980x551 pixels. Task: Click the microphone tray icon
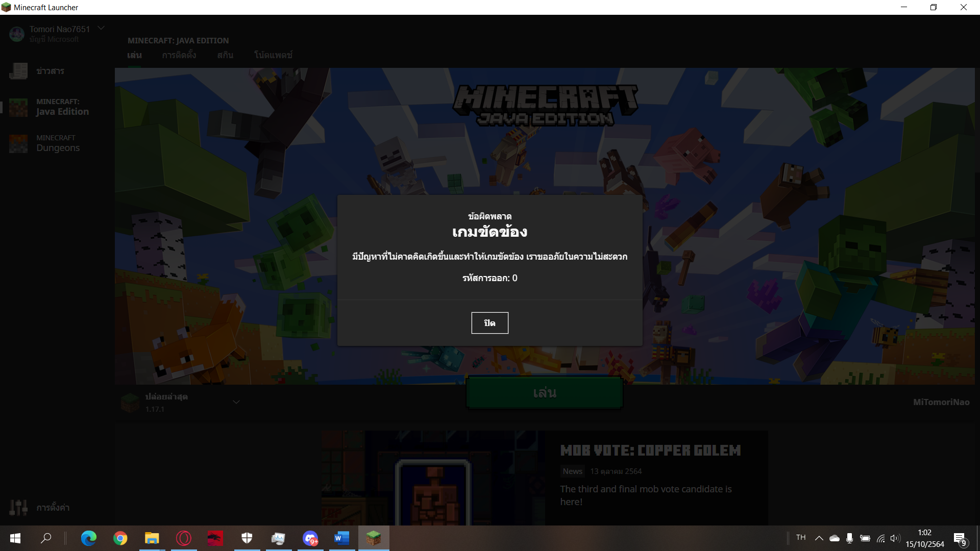coord(849,538)
